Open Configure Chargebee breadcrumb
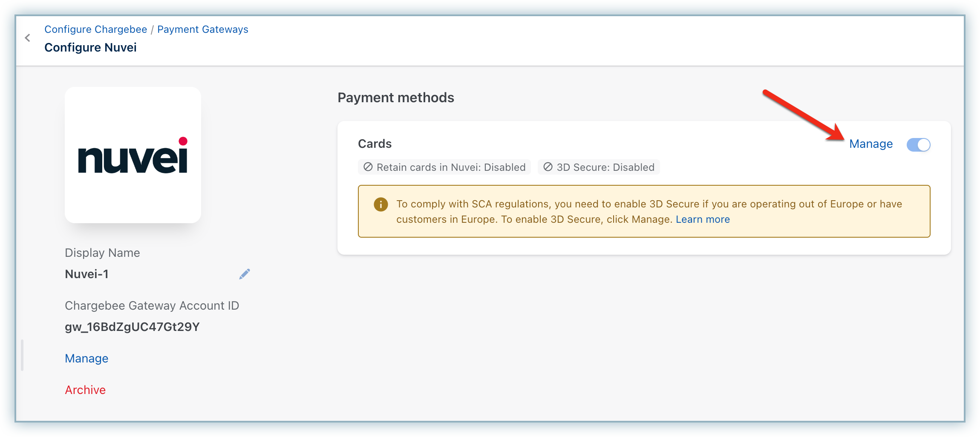The image size is (980, 437). tap(96, 29)
